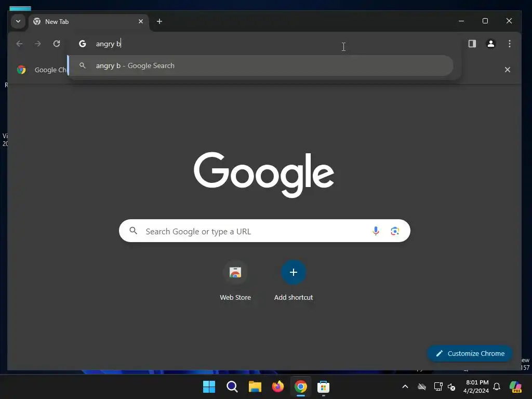Click the Google G icon in address bar
The height and width of the screenshot is (399, 532).
(83, 44)
